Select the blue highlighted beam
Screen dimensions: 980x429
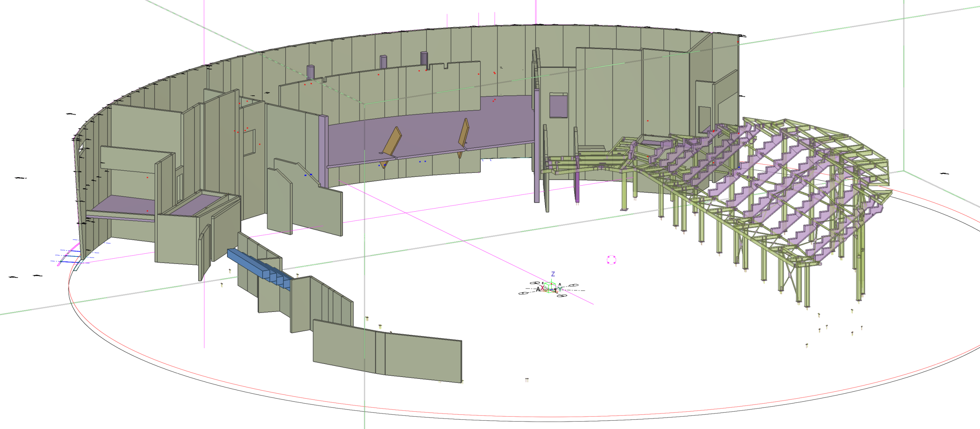coord(259,269)
